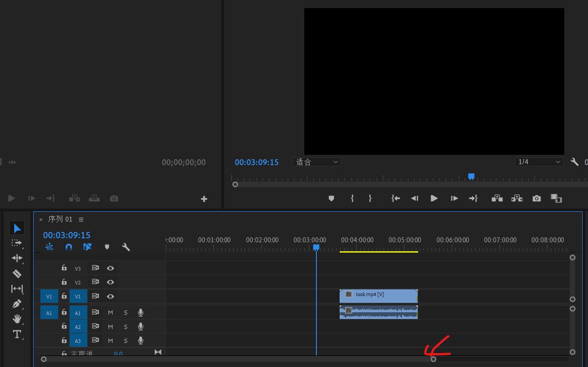Mute audio track A1
588x367 pixels.
110,313
